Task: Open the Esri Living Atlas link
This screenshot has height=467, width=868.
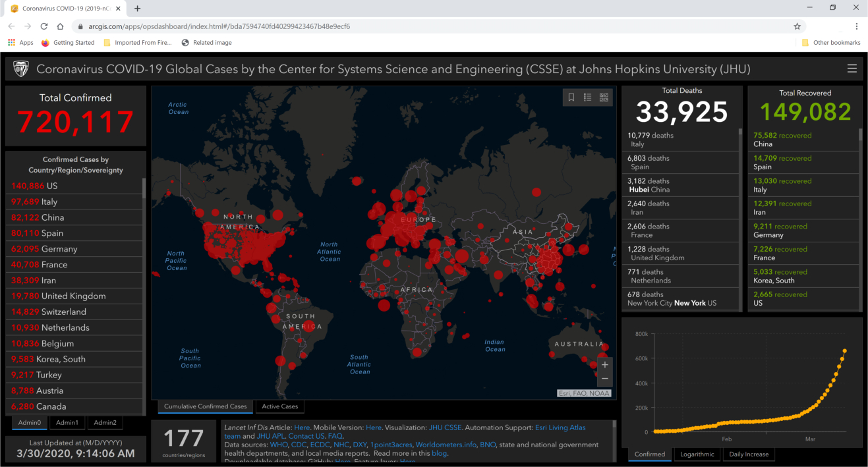Action: 560,427
